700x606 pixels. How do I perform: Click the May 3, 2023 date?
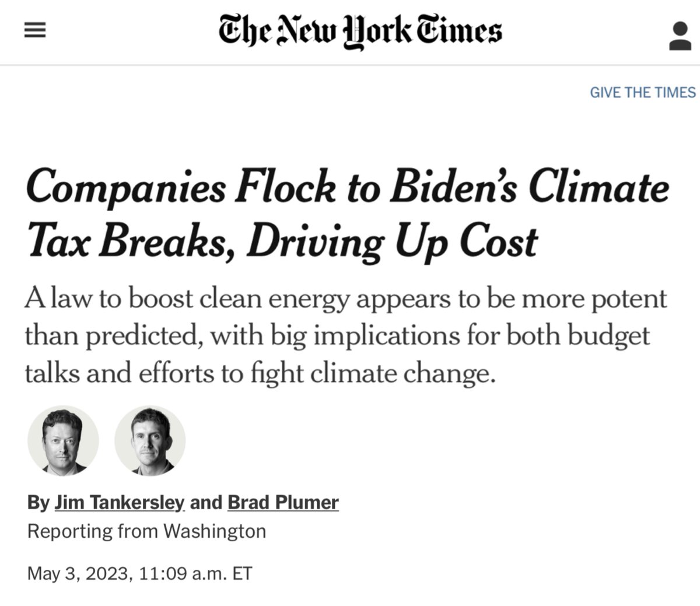coord(78,573)
